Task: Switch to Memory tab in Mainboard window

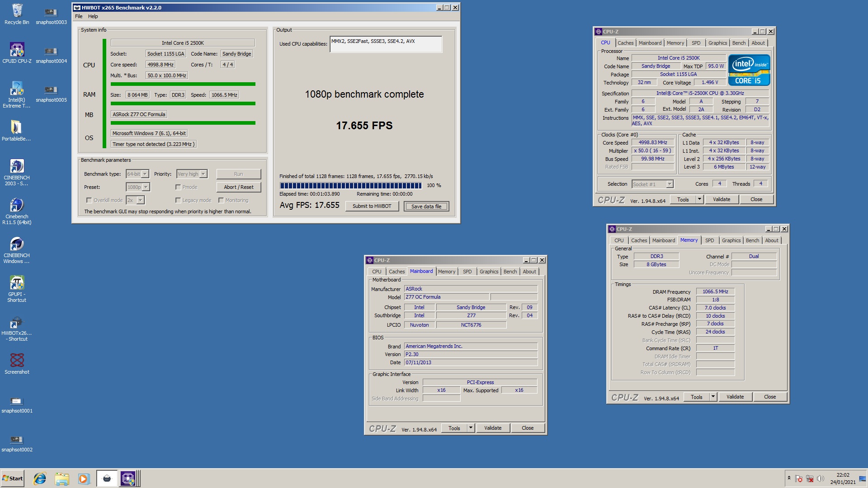Action: point(447,272)
